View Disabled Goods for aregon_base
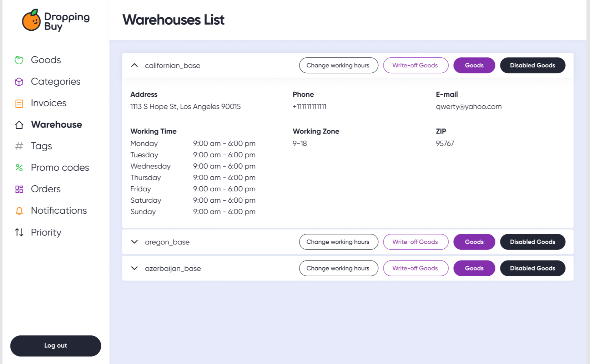590x364 pixels. pos(533,242)
